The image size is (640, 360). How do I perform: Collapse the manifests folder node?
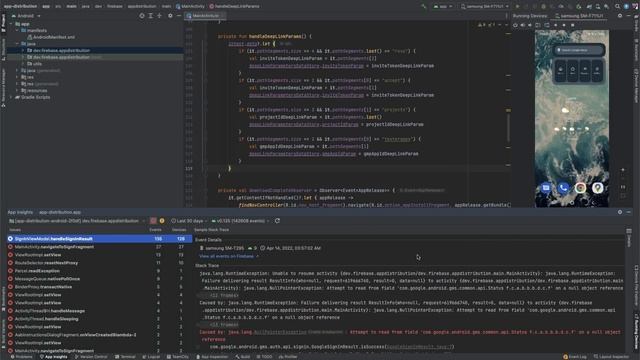(17, 31)
